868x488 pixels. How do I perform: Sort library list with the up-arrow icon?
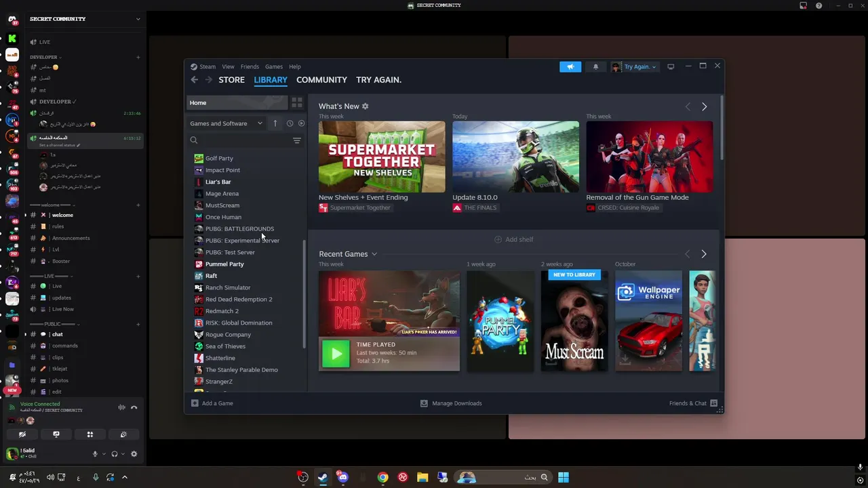click(275, 123)
